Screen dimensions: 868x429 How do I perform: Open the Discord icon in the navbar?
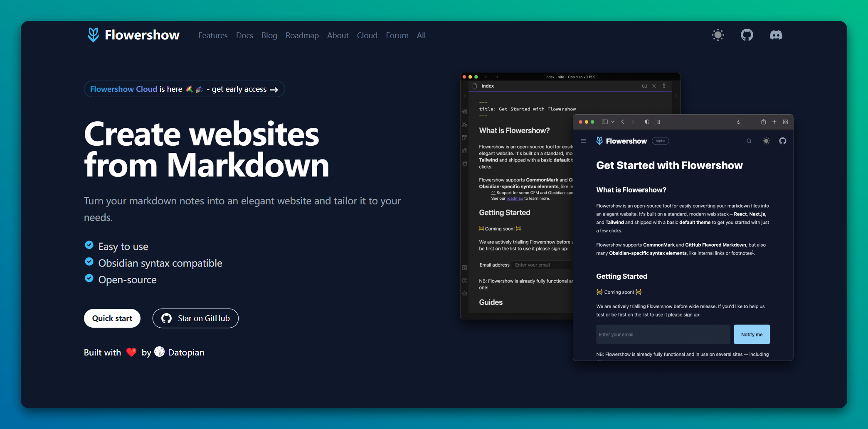point(776,35)
